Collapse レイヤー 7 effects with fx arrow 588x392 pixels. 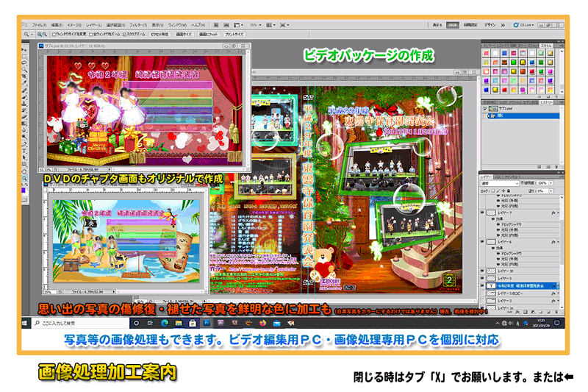pos(559,213)
